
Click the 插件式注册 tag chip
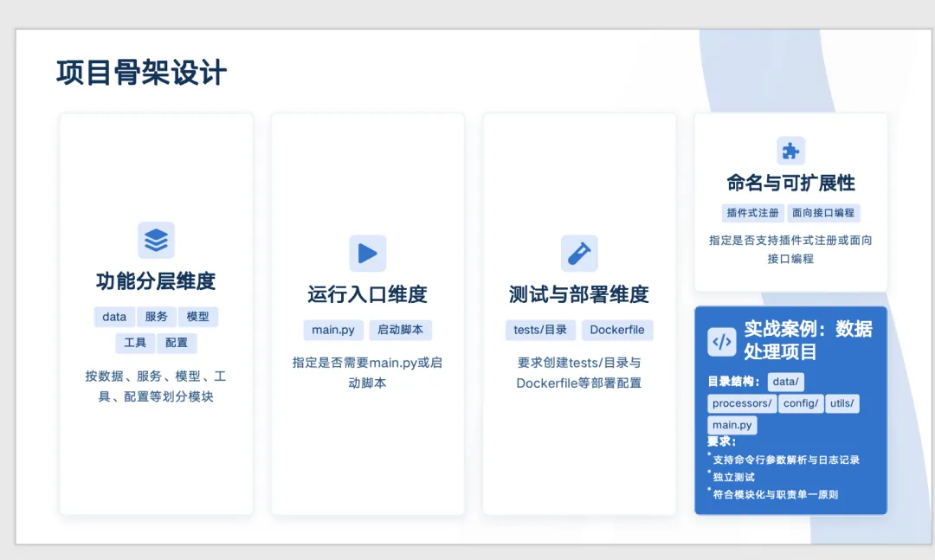pos(752,213)
